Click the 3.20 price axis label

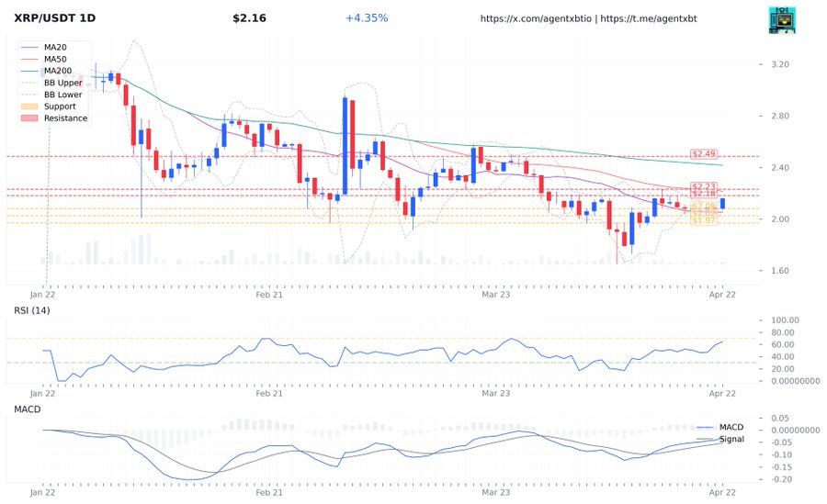pos(780,64)
